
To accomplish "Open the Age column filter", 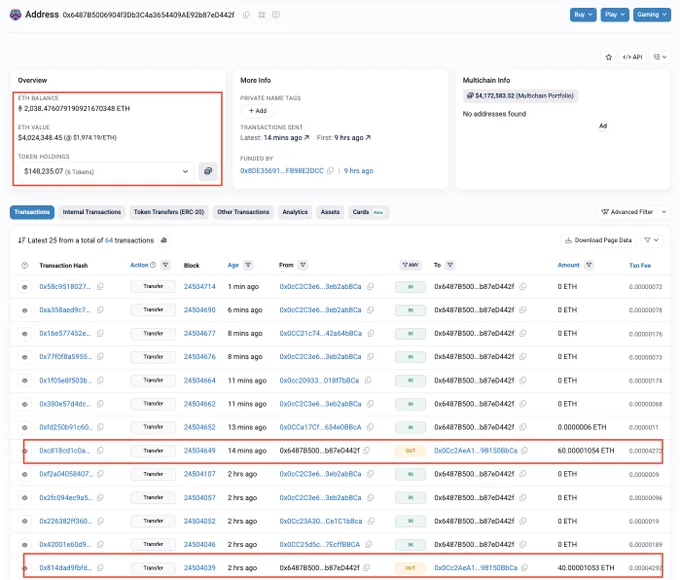I will click(248, 265).
